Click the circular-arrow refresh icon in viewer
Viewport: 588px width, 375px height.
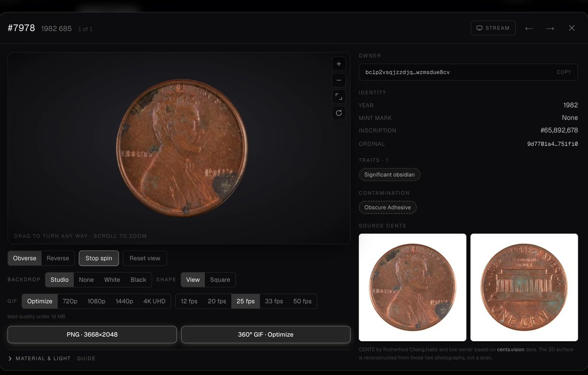(339, 113)
